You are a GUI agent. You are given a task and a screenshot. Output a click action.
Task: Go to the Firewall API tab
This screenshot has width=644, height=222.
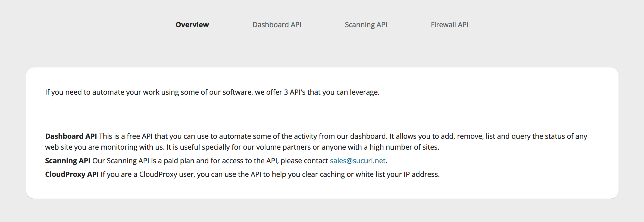450,25
